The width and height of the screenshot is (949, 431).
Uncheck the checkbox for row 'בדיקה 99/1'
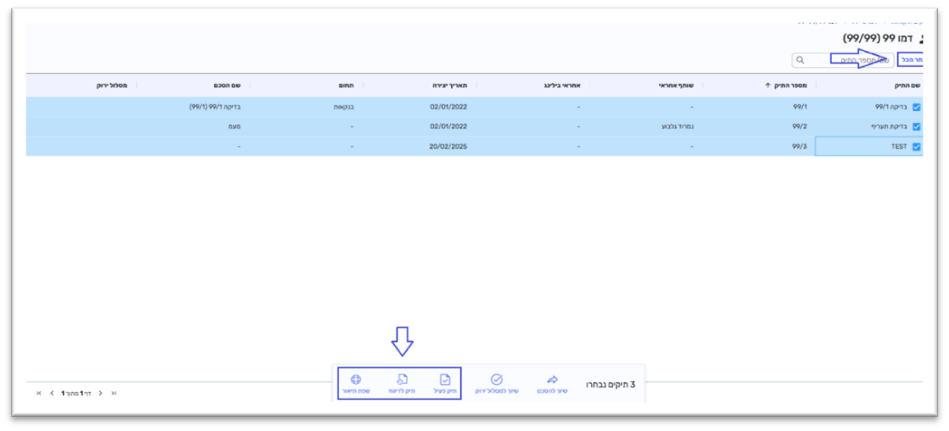point(916,107)
